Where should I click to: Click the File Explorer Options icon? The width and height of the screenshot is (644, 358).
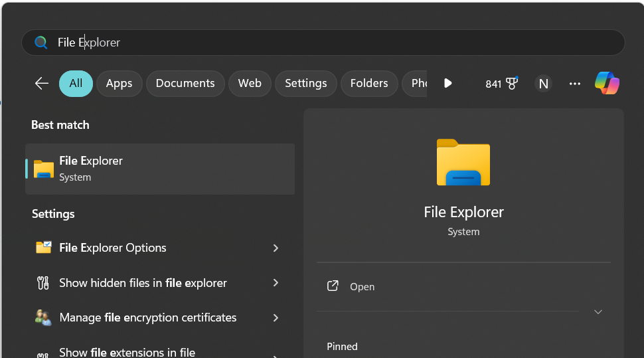click(44, 248)
